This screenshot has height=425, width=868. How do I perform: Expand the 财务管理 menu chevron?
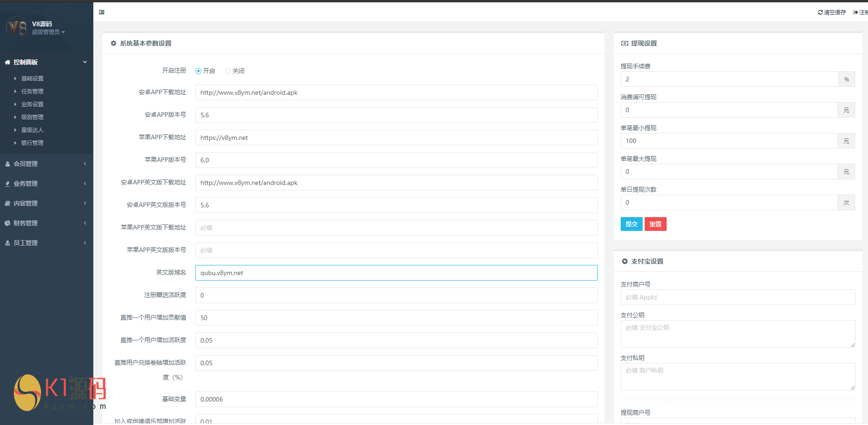(x=85, y=223)
